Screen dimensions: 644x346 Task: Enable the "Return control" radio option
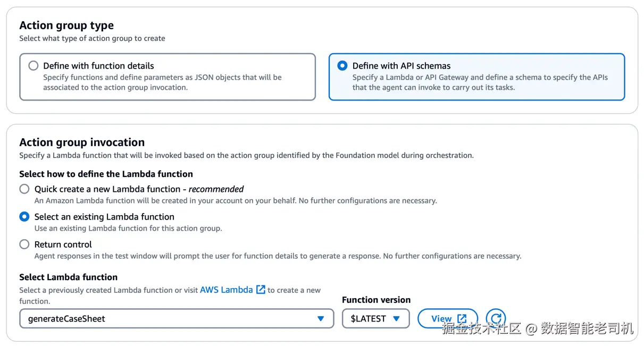click(x=24, y=244)
